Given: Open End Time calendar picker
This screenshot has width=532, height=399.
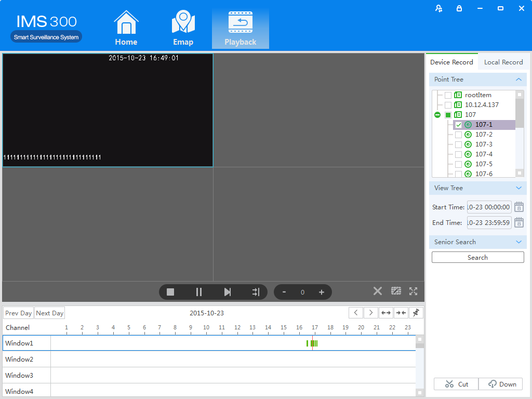Looking at the screenshot, I should click(x=518, y=223).
